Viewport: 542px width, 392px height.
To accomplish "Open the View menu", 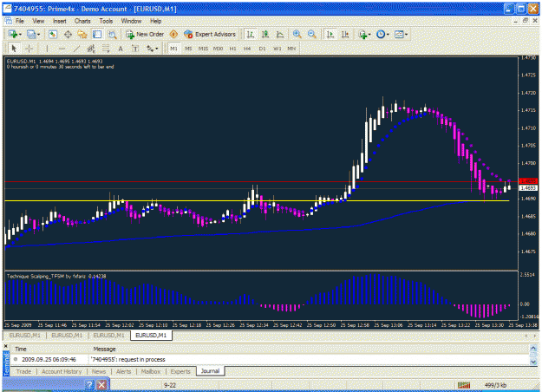I will [x=38, y=21].
